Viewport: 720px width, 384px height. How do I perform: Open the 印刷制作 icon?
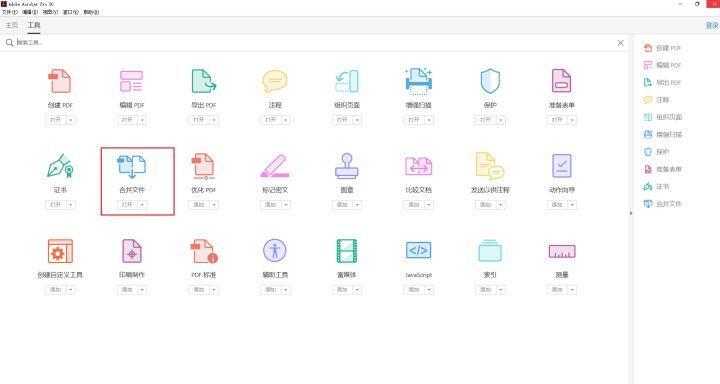132,251
